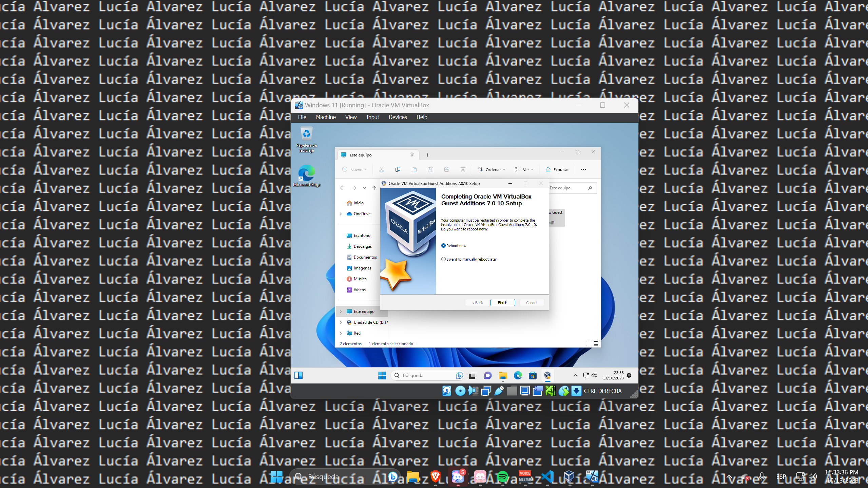Click the Expulsar button
868x488 pixels.
click(557, 169)
